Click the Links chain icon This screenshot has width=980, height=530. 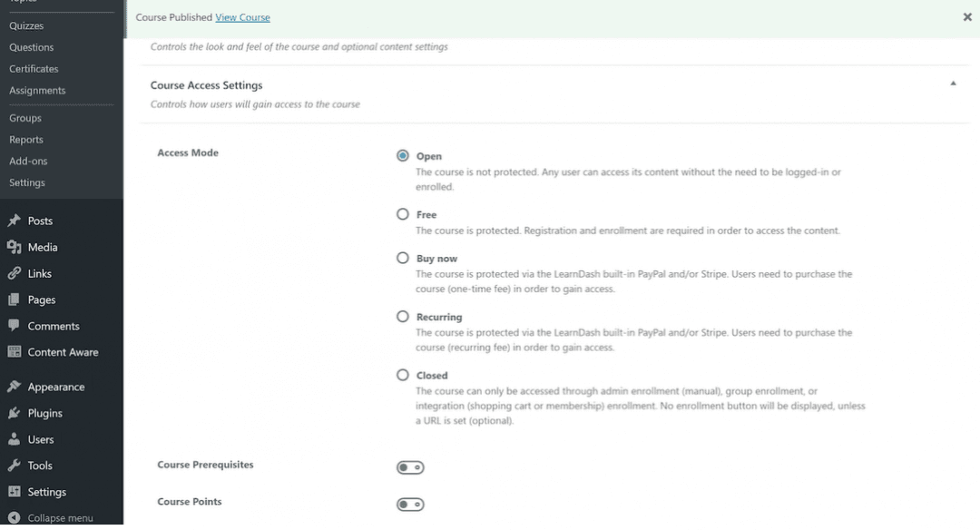tap(14, 273)
